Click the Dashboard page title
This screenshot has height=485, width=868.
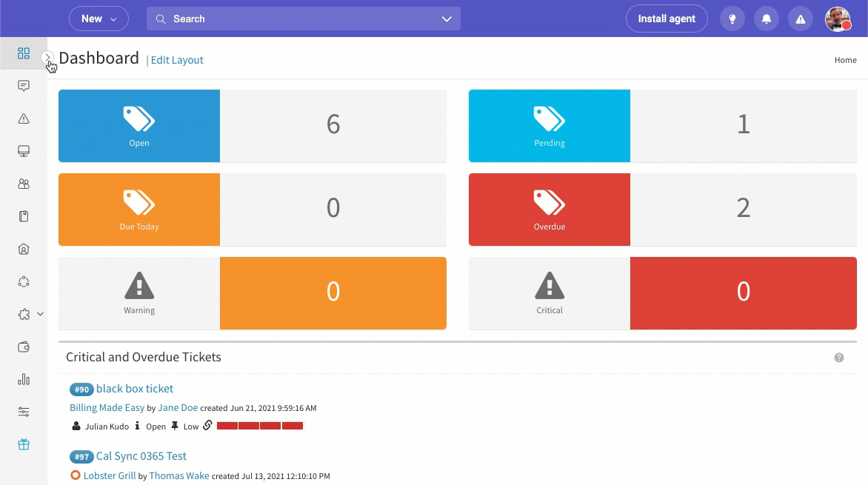99,58
